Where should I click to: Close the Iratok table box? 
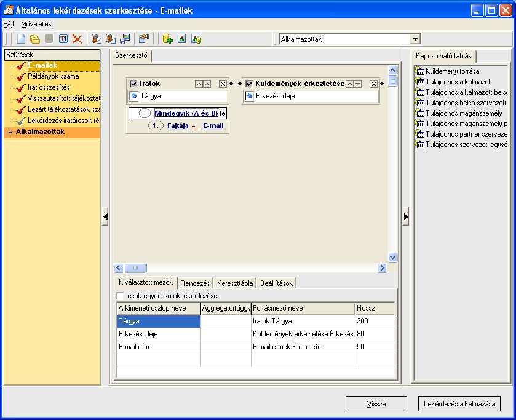tap(223, 84)
